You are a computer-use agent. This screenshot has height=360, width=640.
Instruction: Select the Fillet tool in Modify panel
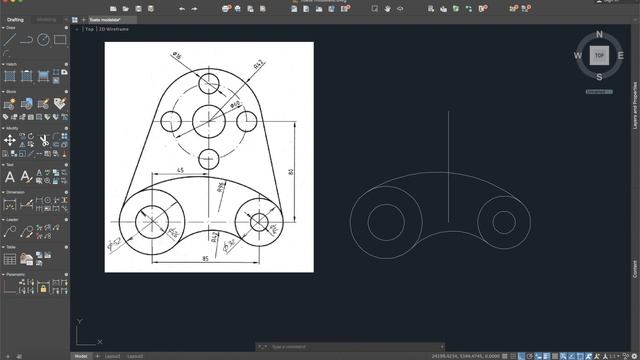pyautogui.click(x=56, y=136)
